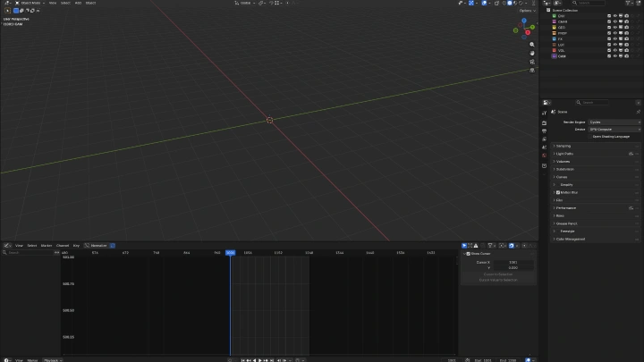Click the pin icon beside Scene header
644x362 pixels.
638,112
